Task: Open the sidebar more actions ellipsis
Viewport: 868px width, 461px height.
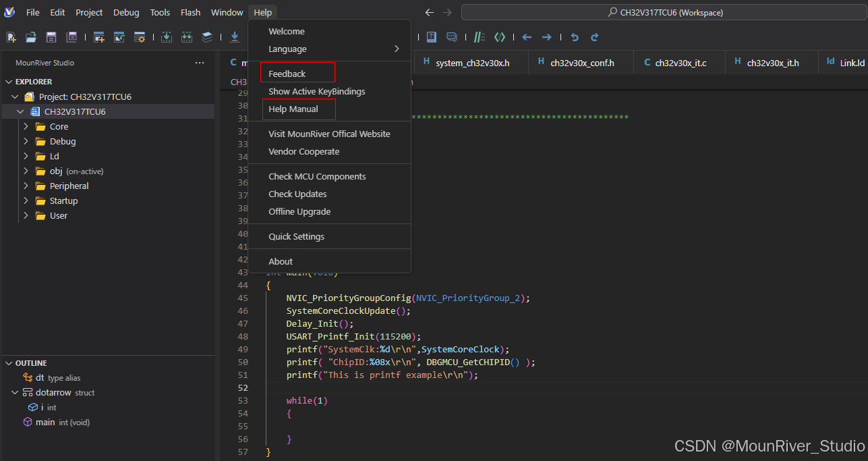Action: [x=200, y=63]
